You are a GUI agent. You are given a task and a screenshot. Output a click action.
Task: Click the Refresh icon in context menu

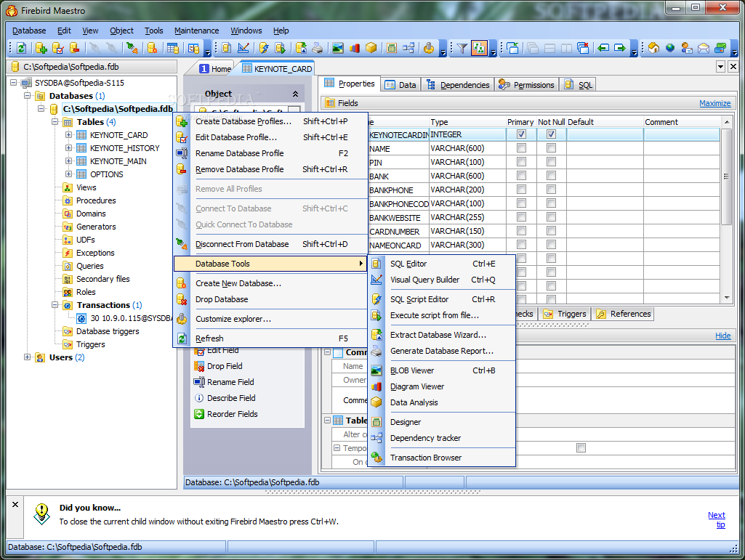(x=182, y=338)
